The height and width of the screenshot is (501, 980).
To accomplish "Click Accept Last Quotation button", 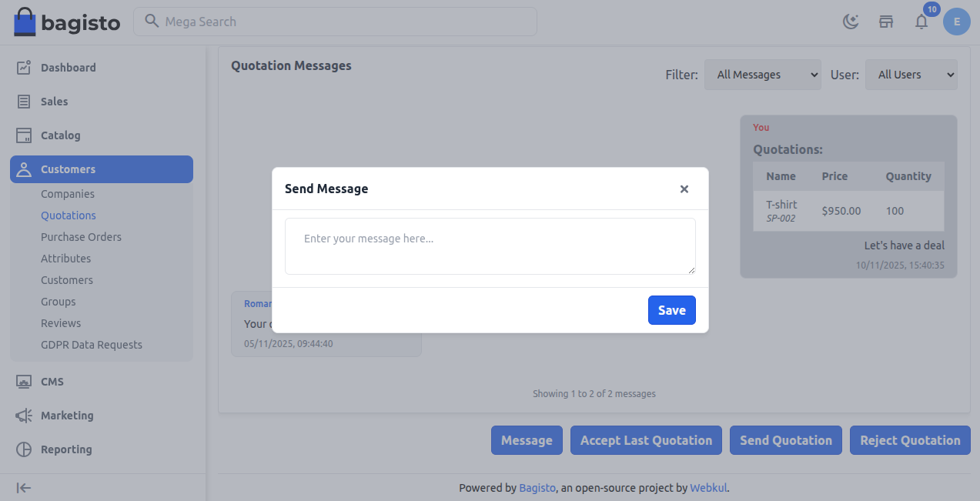I will pyautogui.click(x=646, y=439).
